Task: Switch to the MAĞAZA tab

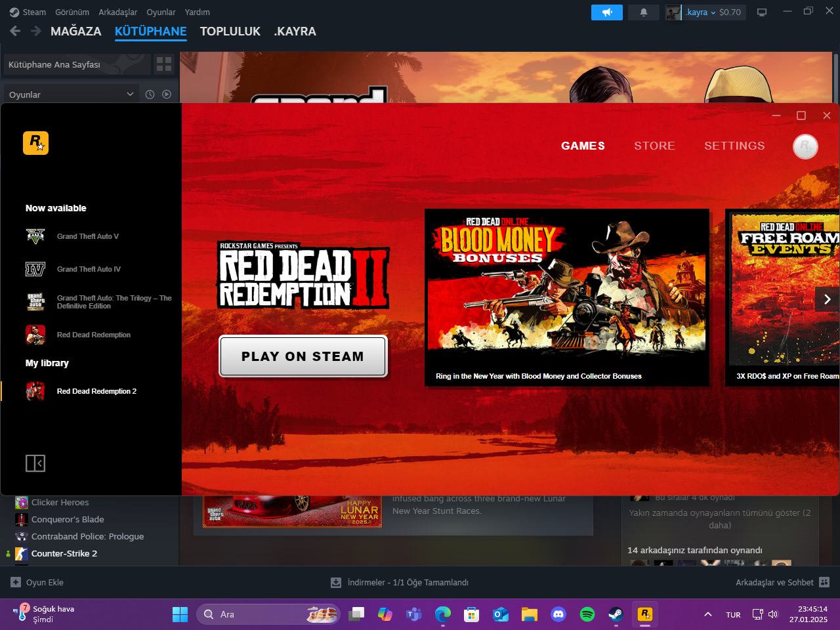Action: [76, 31]
